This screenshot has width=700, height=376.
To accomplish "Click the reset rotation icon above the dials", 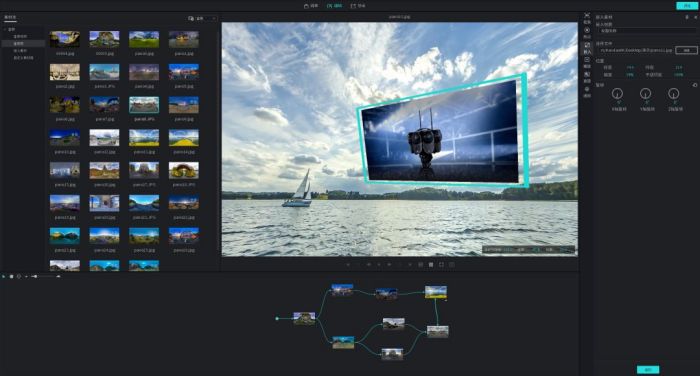I will (695, 85).
